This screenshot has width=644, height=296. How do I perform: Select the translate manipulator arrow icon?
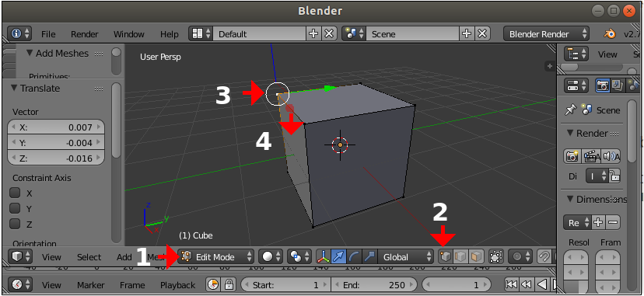click(x=339, y=257)
